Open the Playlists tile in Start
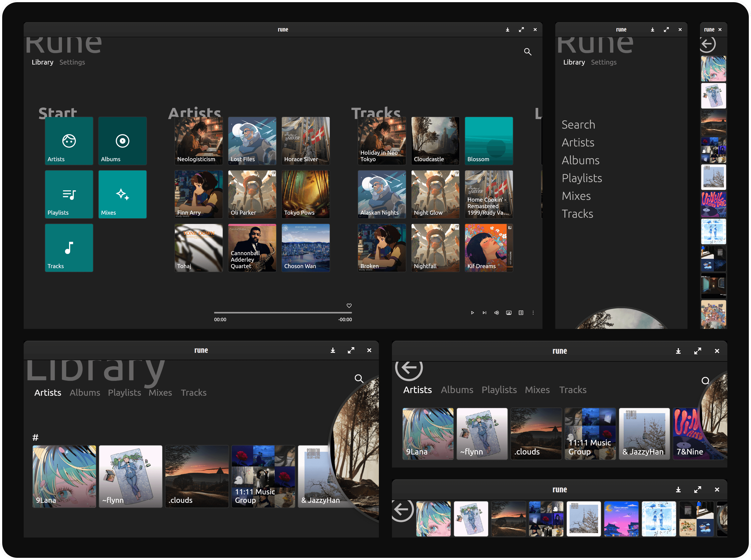Image resolution: width=751 pixels, height=560 pixels. 69,194
